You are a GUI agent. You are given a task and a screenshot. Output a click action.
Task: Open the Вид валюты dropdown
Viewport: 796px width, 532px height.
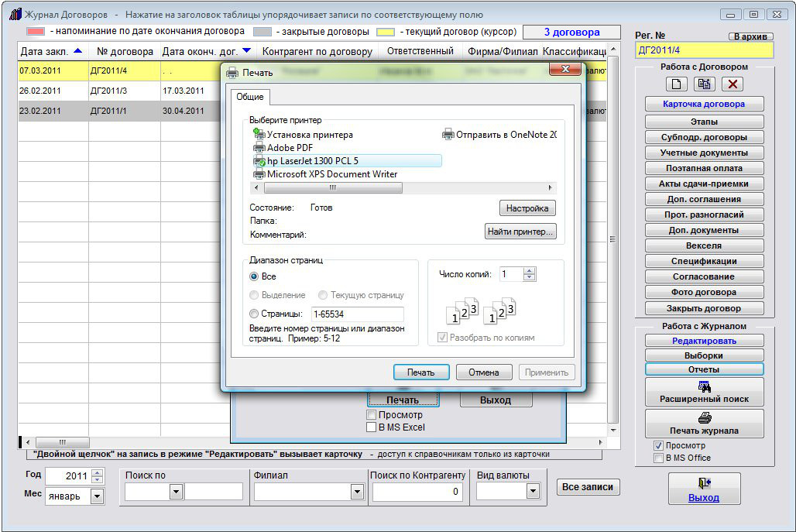[533, 491]
